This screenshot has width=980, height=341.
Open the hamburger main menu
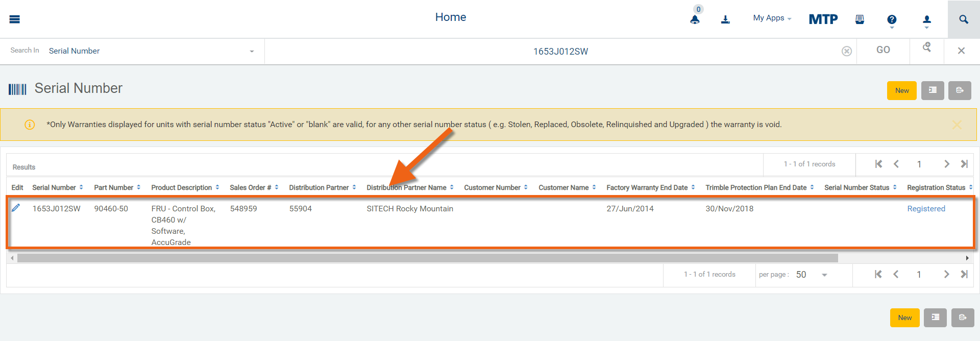point(14,19)
